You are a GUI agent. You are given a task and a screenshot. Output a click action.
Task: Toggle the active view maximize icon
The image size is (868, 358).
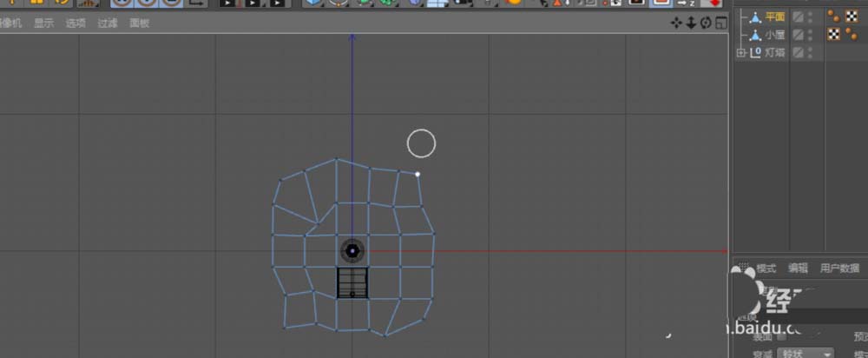tap(720, 23)
